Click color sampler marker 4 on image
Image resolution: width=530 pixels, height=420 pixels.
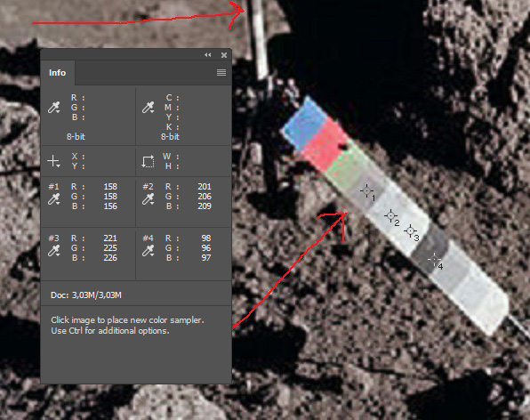coord(434,259)
